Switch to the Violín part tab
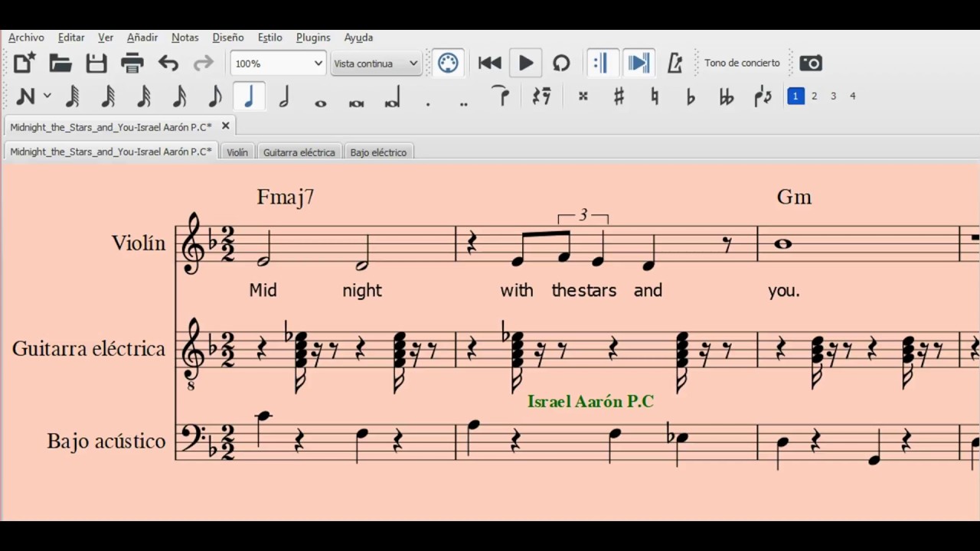The height and width of the screenshot is (551, 980). pyautogui.click(x=237, y=152)
